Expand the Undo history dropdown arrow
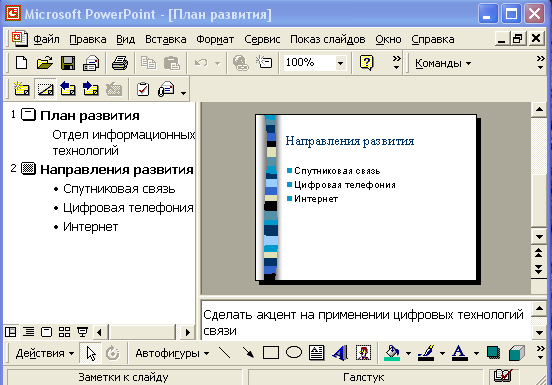 pos(218,63)
